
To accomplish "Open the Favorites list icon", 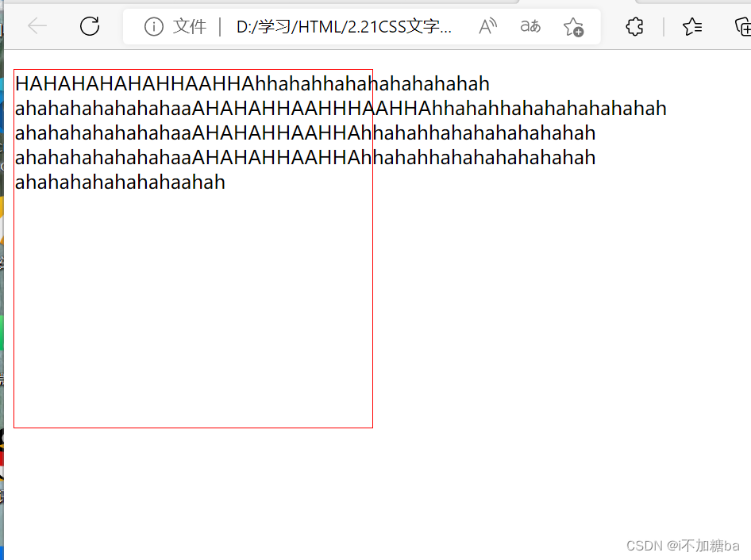I will 692,27.
